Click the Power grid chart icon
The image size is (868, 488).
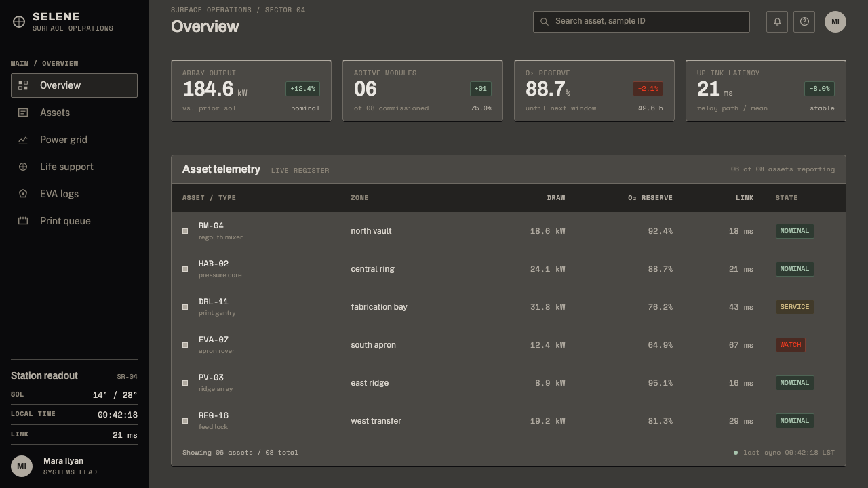tap(23, 140)
